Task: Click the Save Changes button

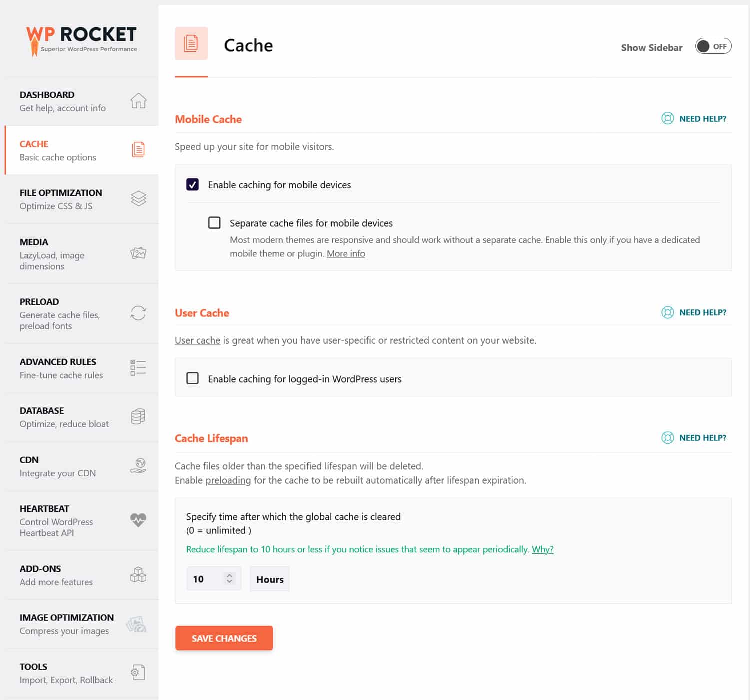Action: click(224, 638)
